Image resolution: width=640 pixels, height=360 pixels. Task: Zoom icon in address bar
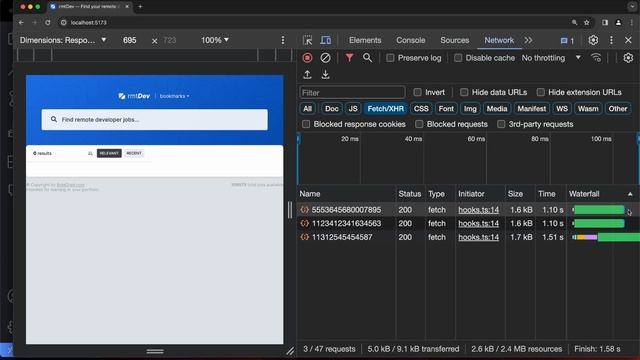tap(574, 22)
